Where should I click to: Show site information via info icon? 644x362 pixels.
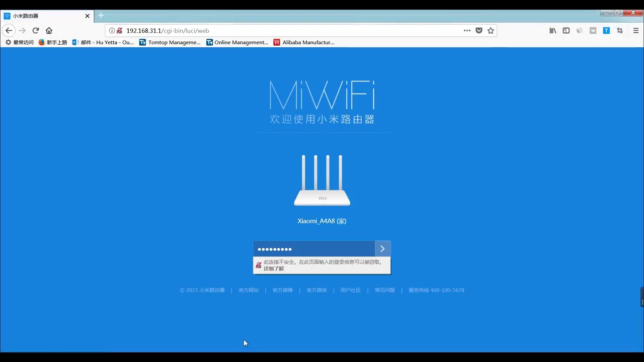click(x=112, y=31)
